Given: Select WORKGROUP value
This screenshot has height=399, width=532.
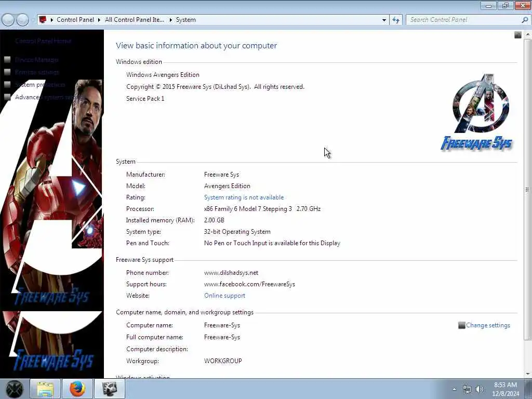Looking at the screenshot, I should tap(223, 361).
